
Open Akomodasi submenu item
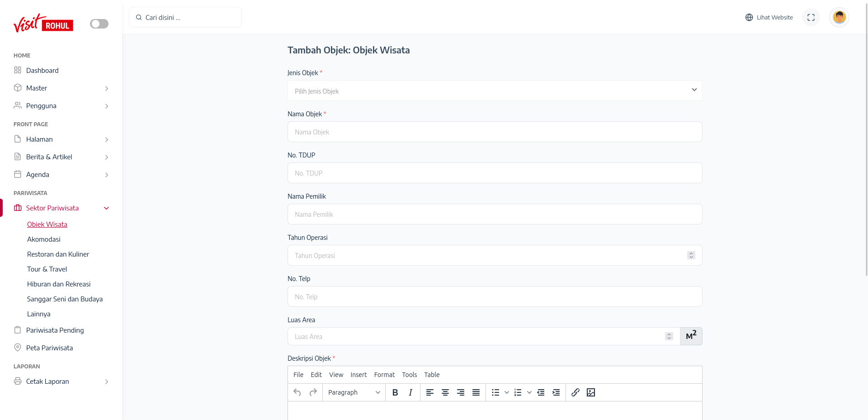tap(44, 239)
